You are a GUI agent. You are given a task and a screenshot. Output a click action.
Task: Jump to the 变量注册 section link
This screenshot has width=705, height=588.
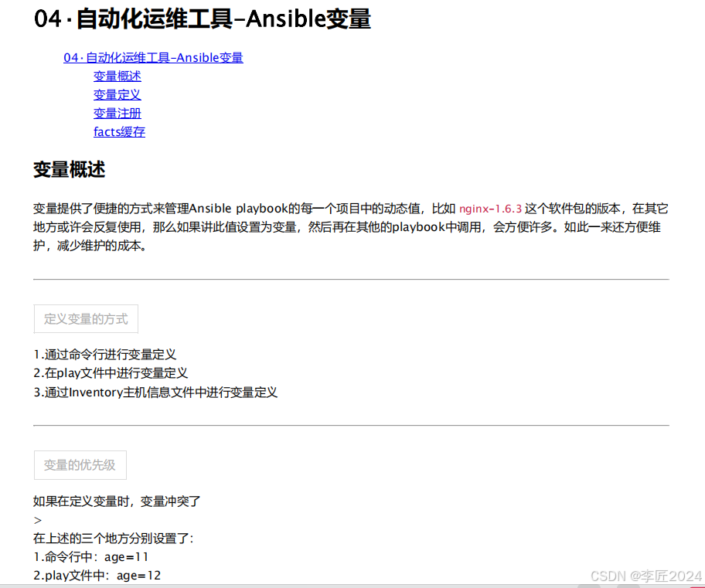[117, 114]
